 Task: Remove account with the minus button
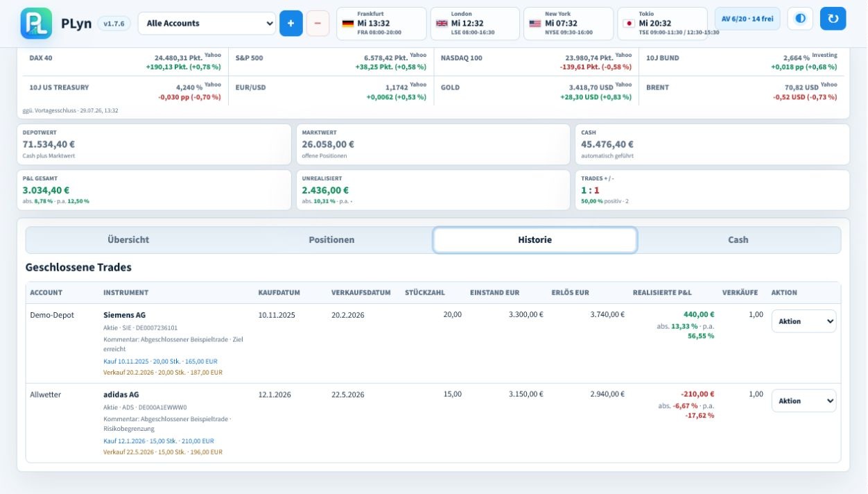(318, 23)
